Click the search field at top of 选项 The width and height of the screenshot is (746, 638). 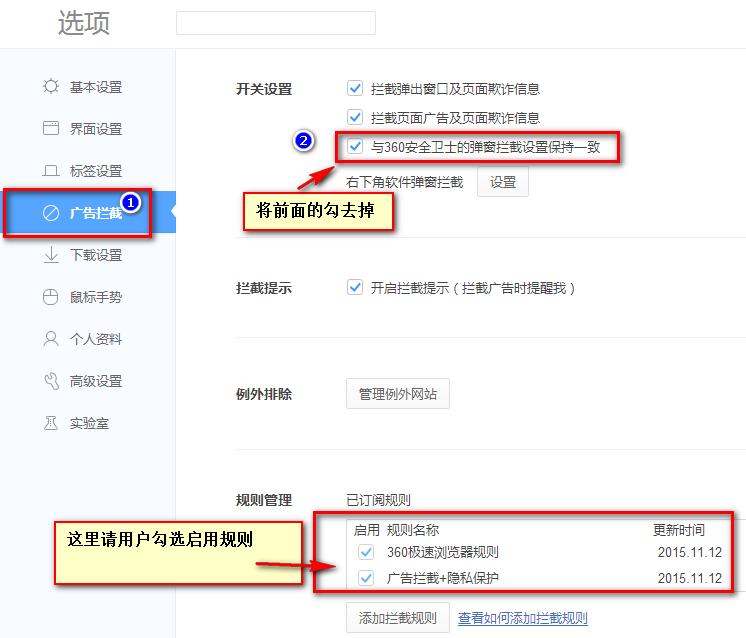coord(275,23)
